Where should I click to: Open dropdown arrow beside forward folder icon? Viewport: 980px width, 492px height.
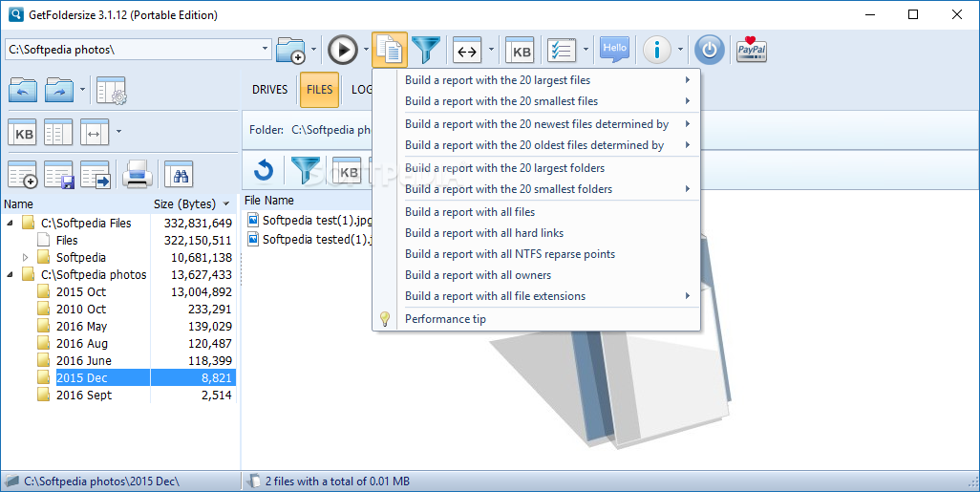(x=82, y=90)
